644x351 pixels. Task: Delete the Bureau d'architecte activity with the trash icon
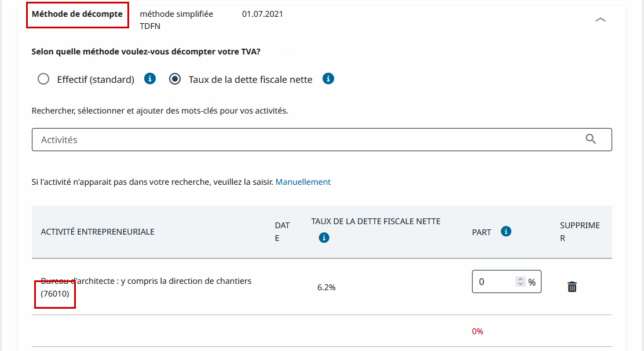tap(572, 287)
